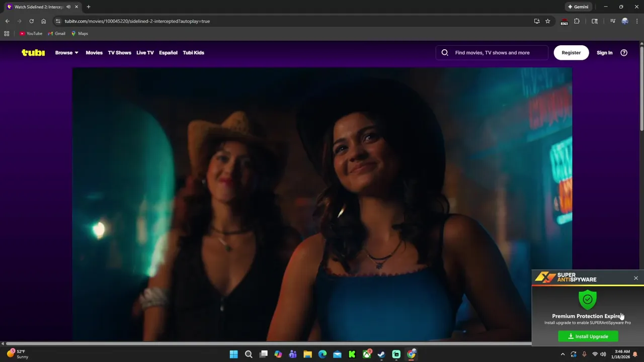Open weather widget showing 52°F Sunny
The height and width of the screenshot is (362, 644).
tap(18, 354)
